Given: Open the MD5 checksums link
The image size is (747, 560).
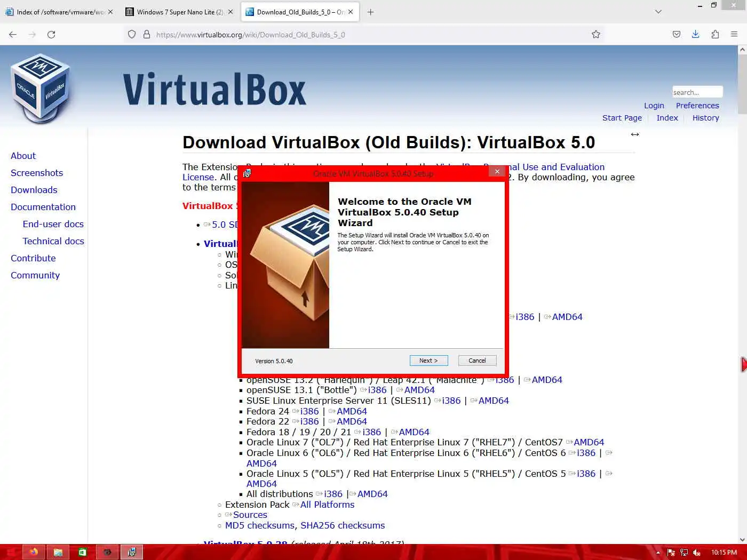Looking at the screenshot, I should (x=260, y=525).
